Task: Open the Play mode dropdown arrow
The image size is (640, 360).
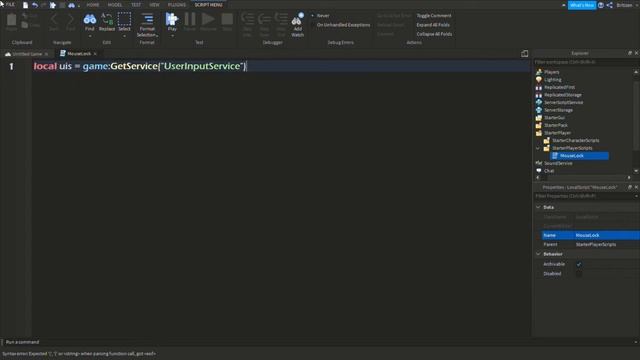Action: pyautogui.click(x=172, y=36)
